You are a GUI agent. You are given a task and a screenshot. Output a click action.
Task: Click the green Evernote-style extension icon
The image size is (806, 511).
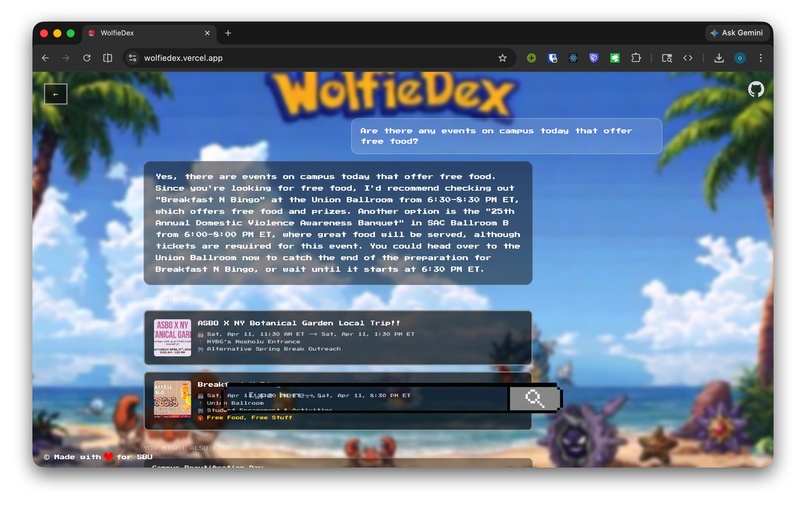click(615, 58)
